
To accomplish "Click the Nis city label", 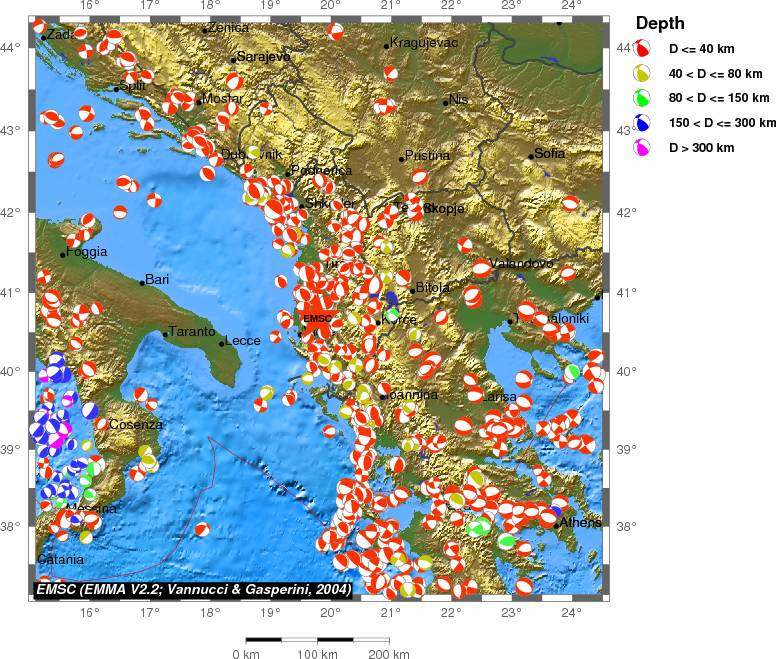I will pyautogui.click(x=459, y=99).
